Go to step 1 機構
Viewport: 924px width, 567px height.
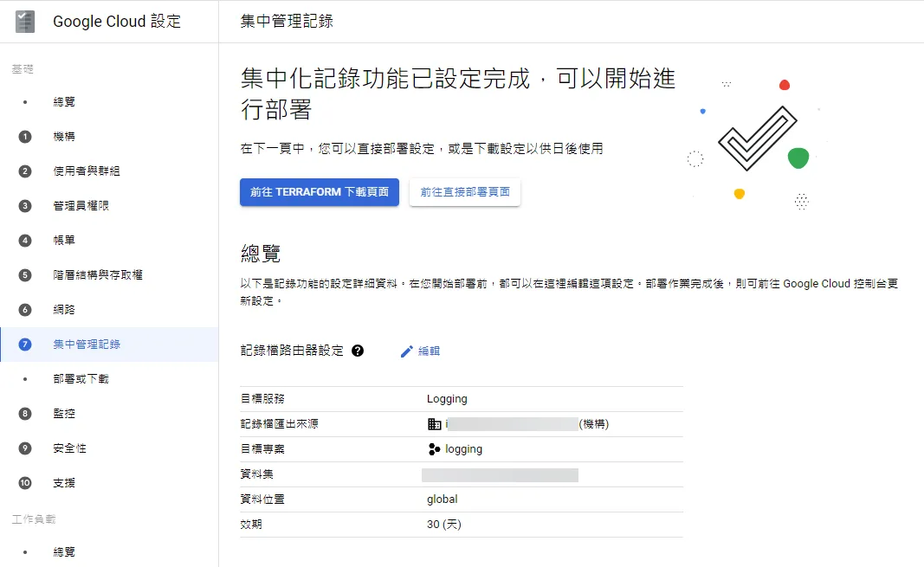click(63, 137)
